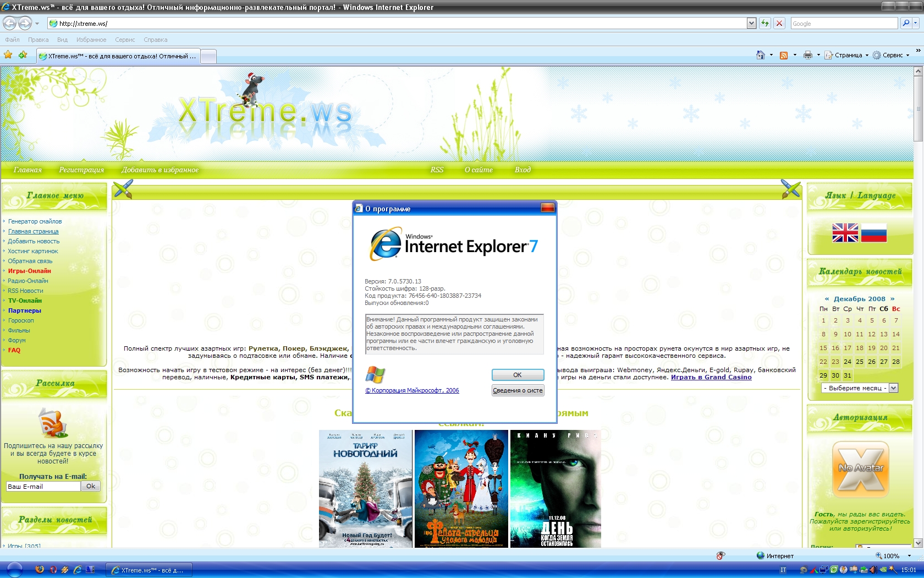Launch Internet Explorer from quick launch bar
924x578 pixels.
(x=78, y=570)
